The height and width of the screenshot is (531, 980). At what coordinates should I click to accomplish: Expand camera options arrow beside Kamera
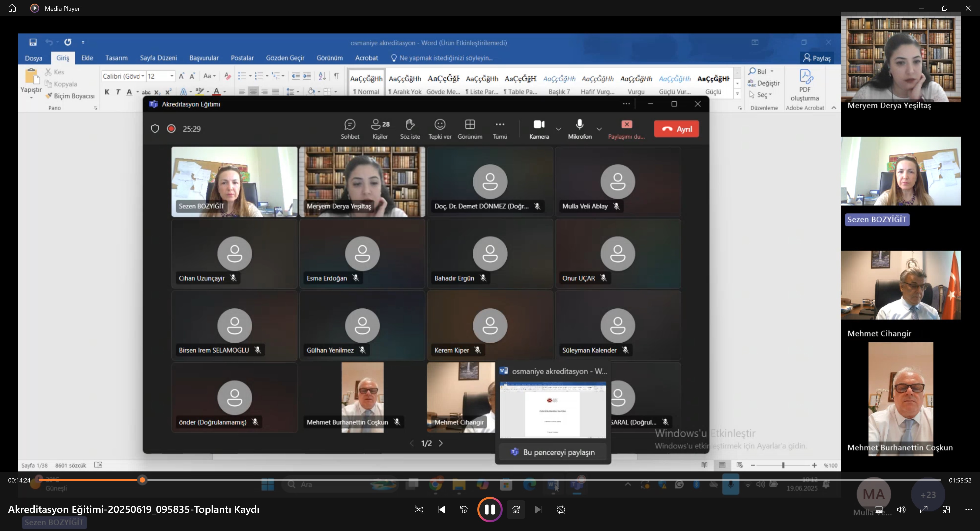[558, 129]
